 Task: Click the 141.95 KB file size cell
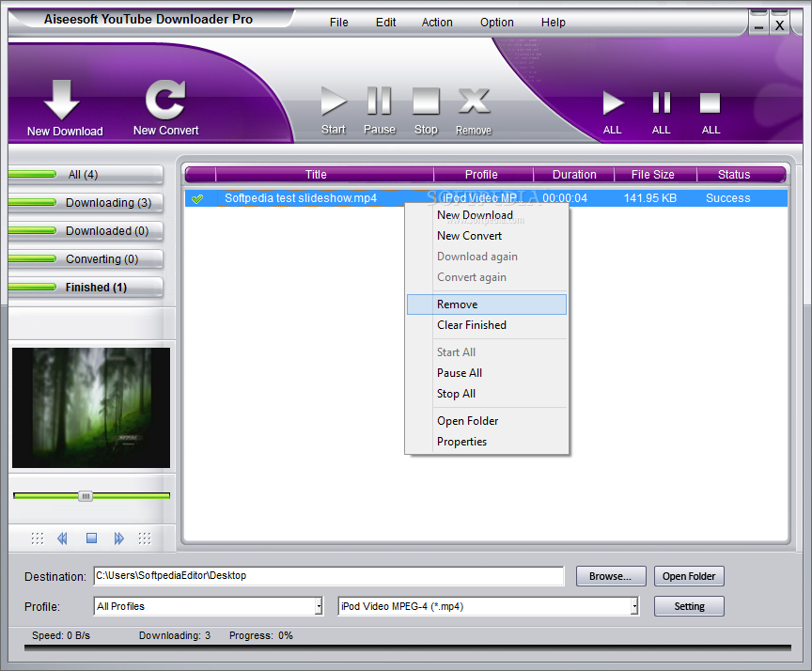pos(650,198)
